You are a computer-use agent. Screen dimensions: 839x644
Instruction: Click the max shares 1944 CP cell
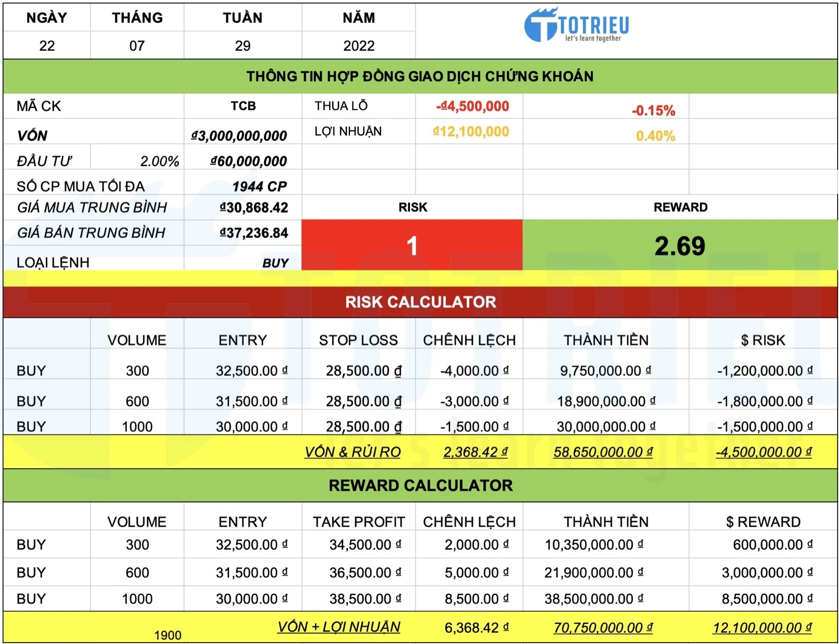tap(260, 187)
